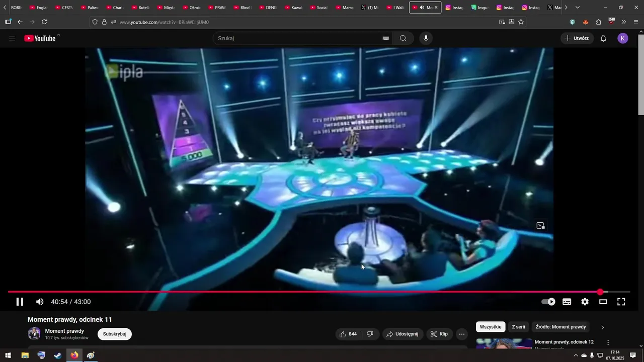Open more actions ellipsis under video
Screen dimensions: 644x362
click(462, 334)
